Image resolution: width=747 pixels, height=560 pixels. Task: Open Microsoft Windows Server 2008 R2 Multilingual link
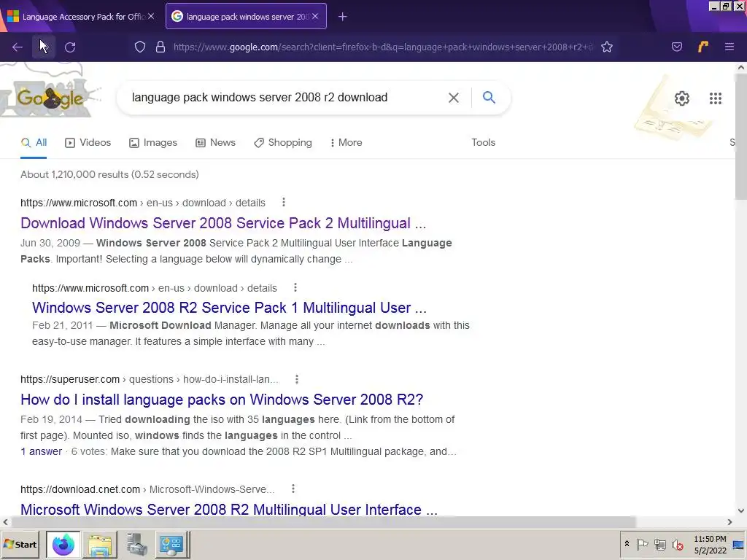228,509
